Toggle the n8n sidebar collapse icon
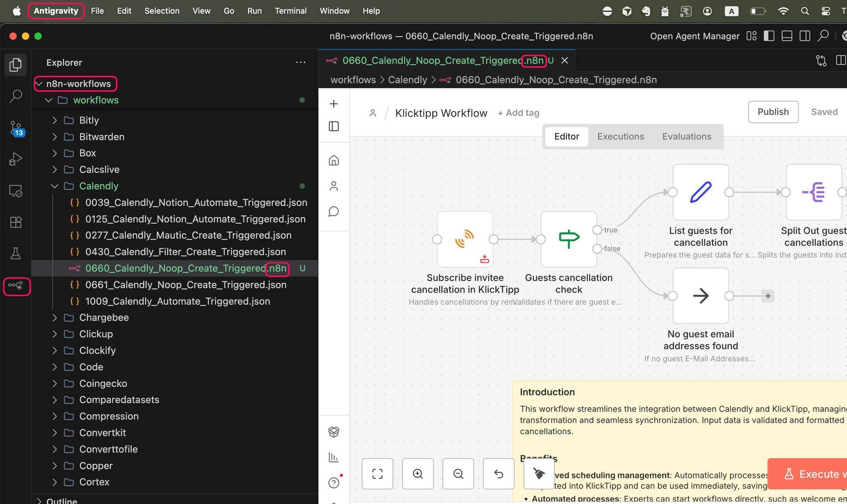The image size is (847, 504). coord(334,126)
